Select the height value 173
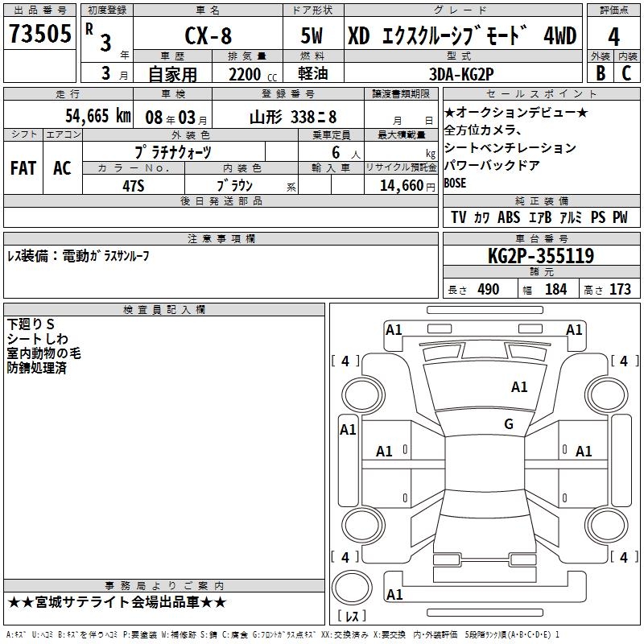The width and height of the screenshot is (644, 644). tap(620, 289)
